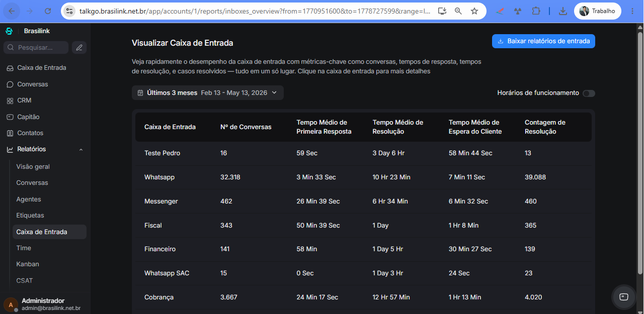Viewport: 644px width, 314px height.
Task: Open Kanban in the sidebar
Action: click(28, 264)
